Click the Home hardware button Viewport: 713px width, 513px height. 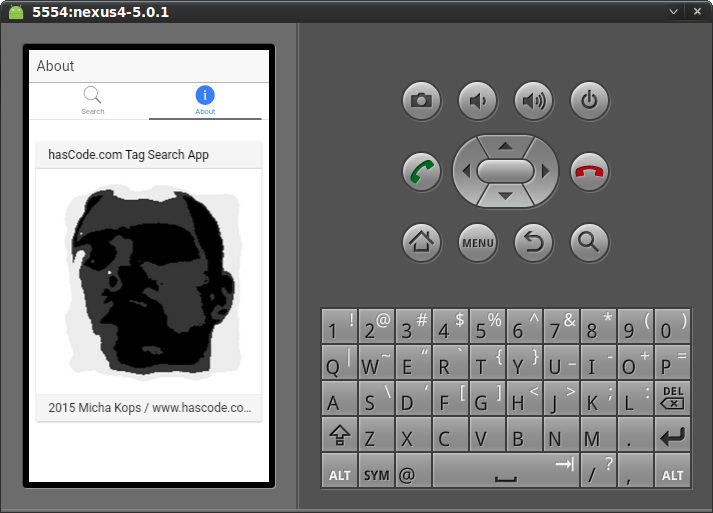coord(422,242)
